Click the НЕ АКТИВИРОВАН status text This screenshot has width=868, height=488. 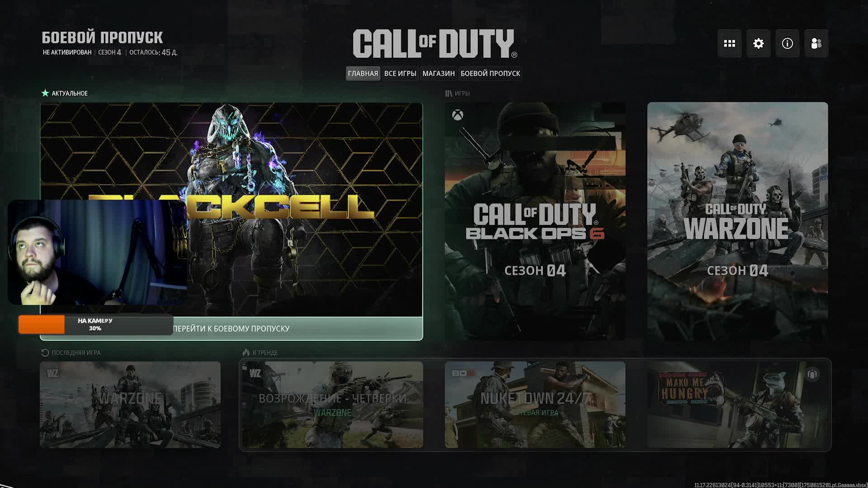[x=67, y=52]
